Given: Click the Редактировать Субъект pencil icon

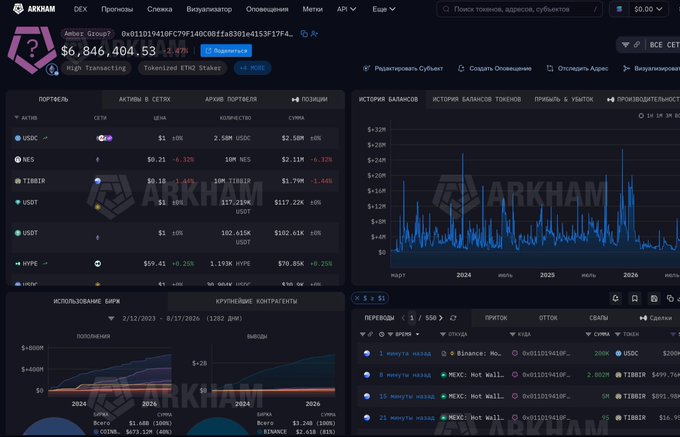Looking at the screenshot, I should (x=366, y=68).
